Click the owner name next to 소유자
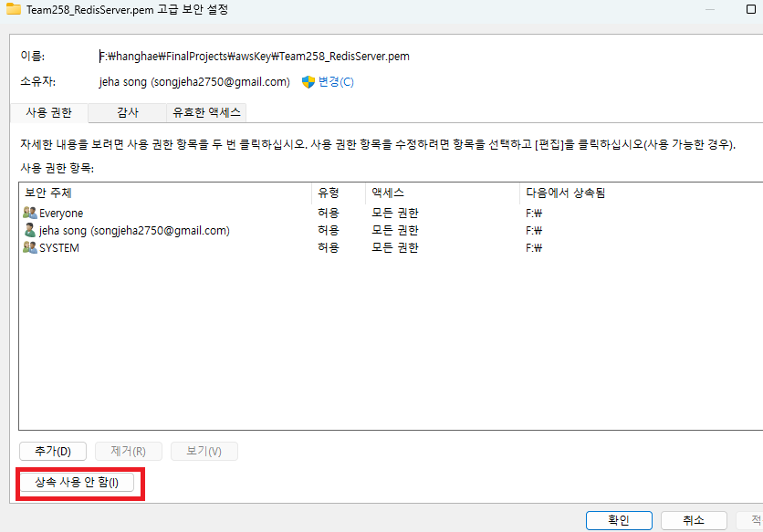Image resolution: width=763 pixels, height=532 pixels. coord(194,82)
